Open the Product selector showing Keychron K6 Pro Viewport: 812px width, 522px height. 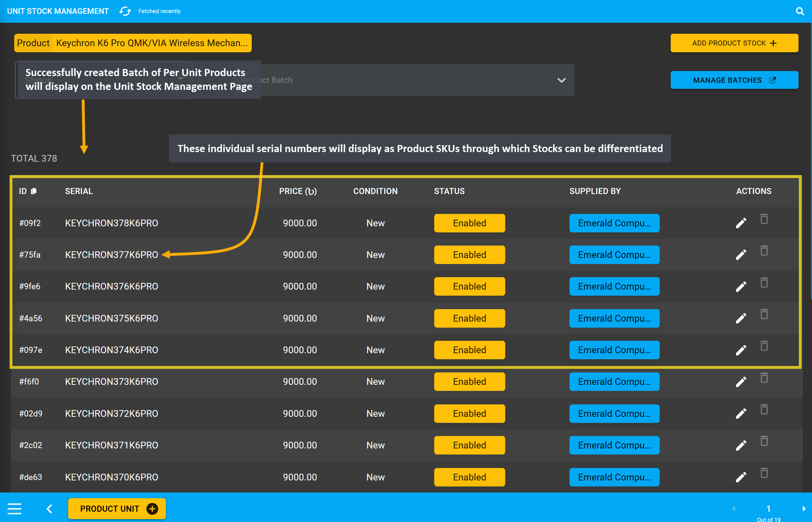click(133, 43)
